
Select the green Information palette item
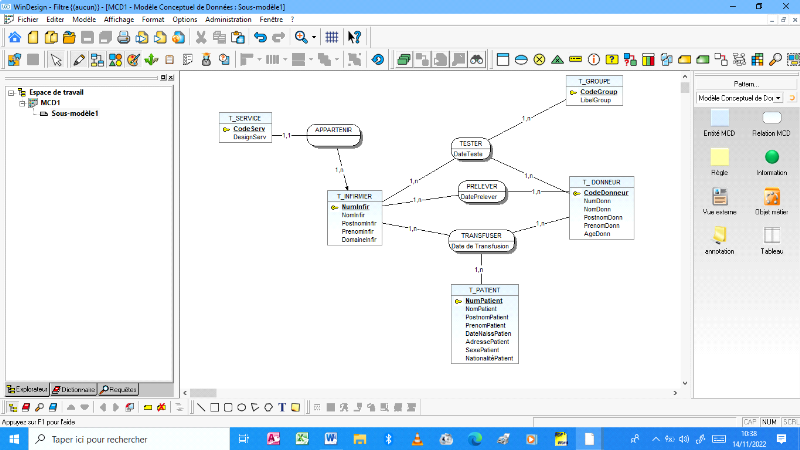[x=772, y=158]
